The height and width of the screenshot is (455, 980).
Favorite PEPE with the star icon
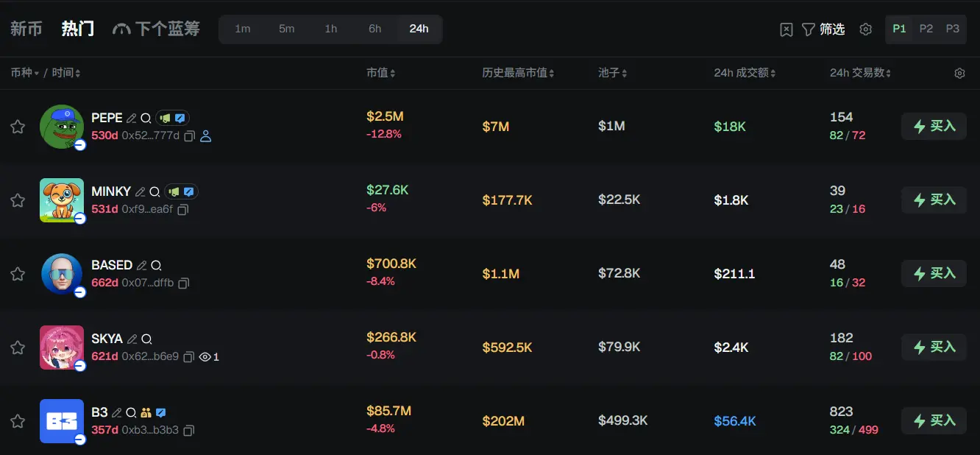pyautogui.click(x=18, y=127)
